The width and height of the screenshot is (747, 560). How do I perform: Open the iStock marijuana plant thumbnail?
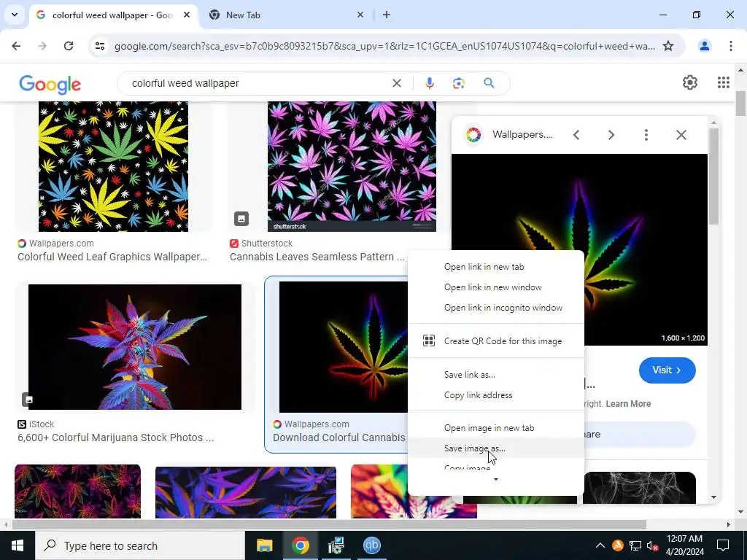[x=135, y=346]
